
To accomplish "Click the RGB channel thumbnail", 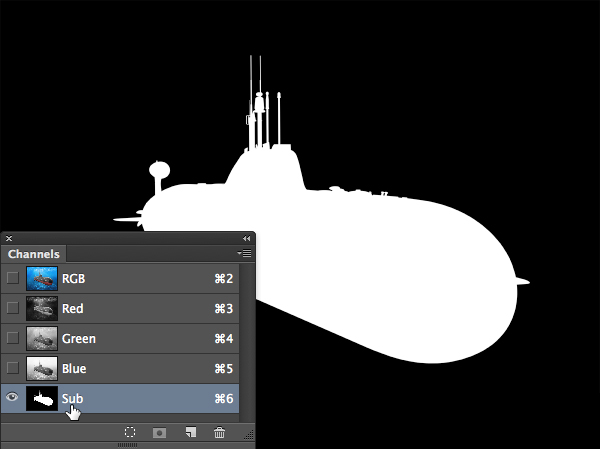I will pos(42,278).
